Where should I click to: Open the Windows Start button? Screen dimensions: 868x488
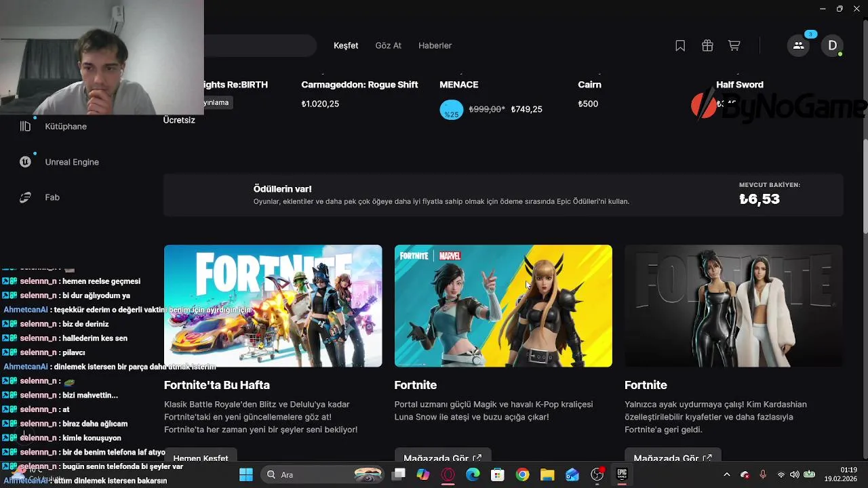[x=245, y=474]
